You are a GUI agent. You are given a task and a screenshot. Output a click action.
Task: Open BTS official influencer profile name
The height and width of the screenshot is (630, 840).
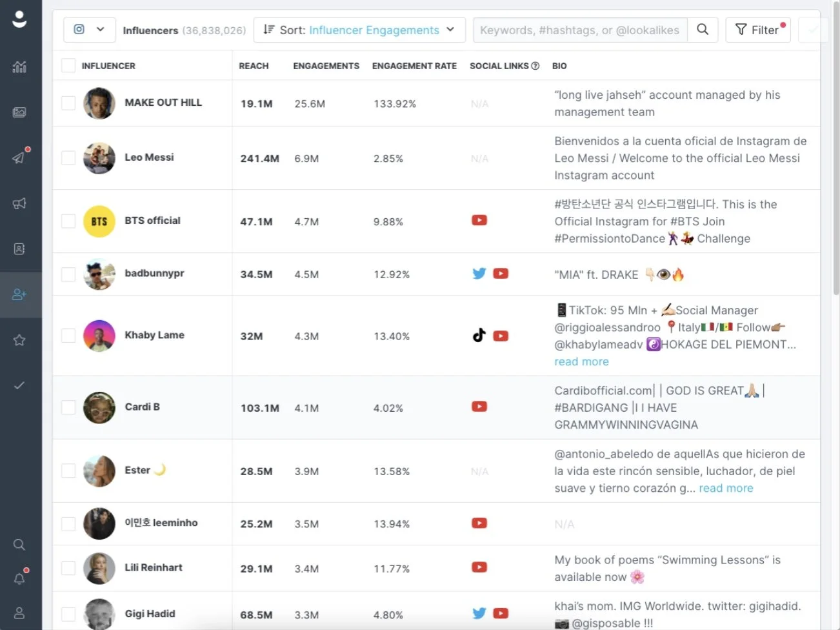(x=152, y=221)
